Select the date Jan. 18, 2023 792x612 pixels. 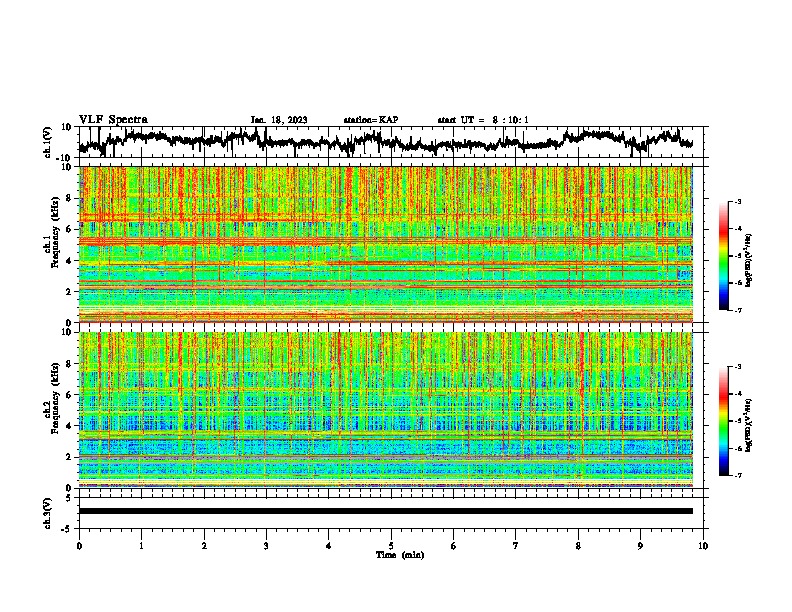coord(279,120)
